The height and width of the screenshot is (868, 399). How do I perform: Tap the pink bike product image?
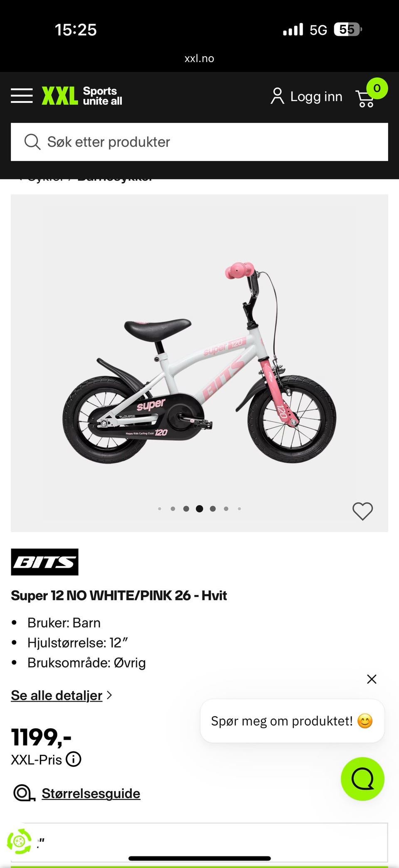point(199,363)
